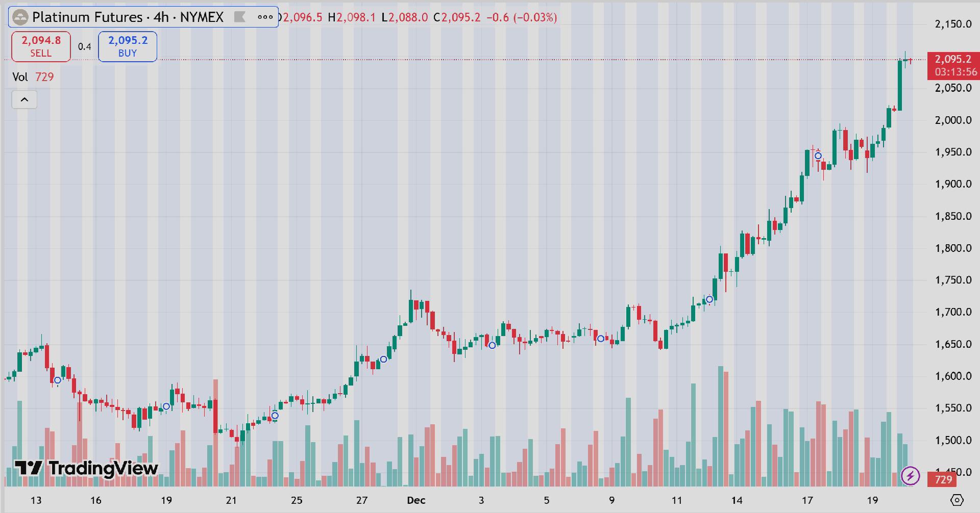Image resolution: width=980 pixels, height=513 pixels.
Task: Click the 1,500.0 label on the price scale
Action: tap(953, 440)
